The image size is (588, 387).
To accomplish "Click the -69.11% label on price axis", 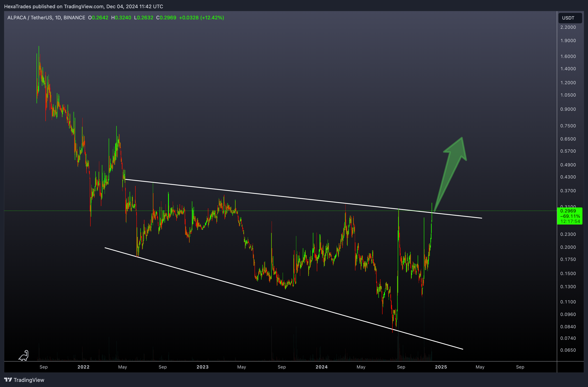I will 570,216.
